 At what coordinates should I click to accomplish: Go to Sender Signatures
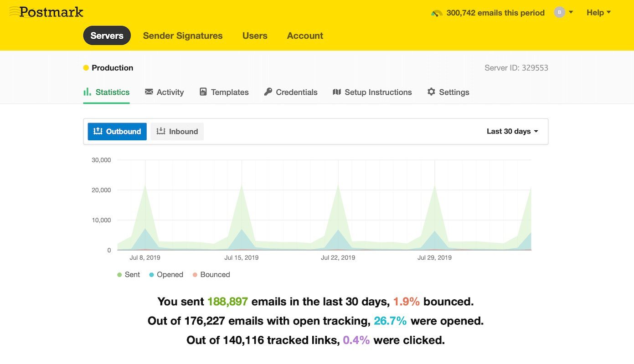click(x=183, y=36)
